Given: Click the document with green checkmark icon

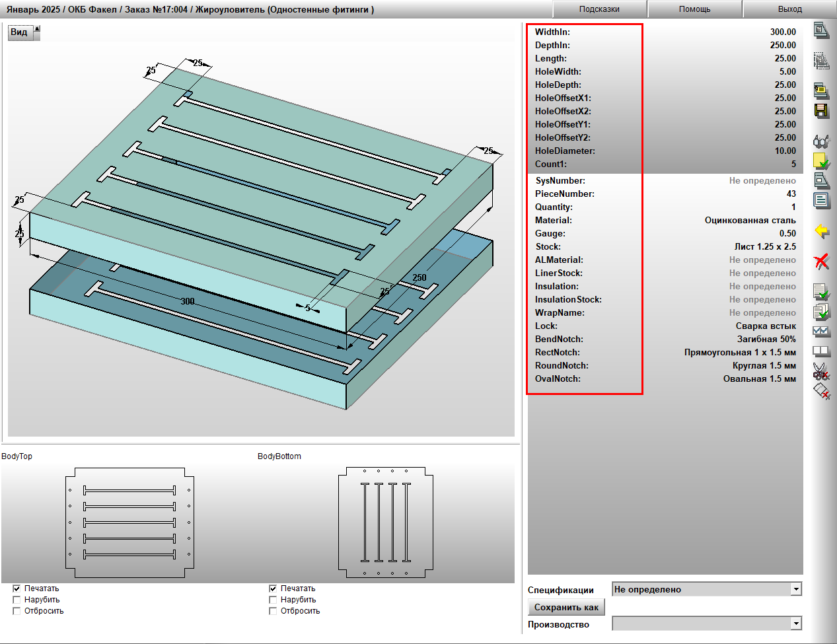Looking at the screenshot, I should click(x=821, y=291).
